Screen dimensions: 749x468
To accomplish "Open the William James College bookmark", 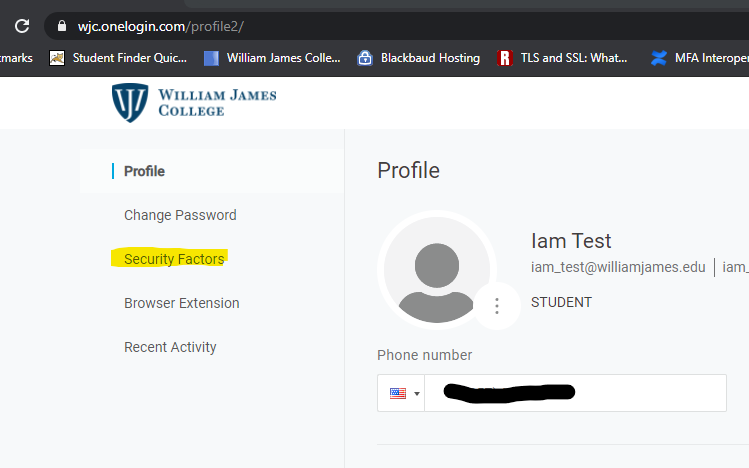I will point(272,58).
